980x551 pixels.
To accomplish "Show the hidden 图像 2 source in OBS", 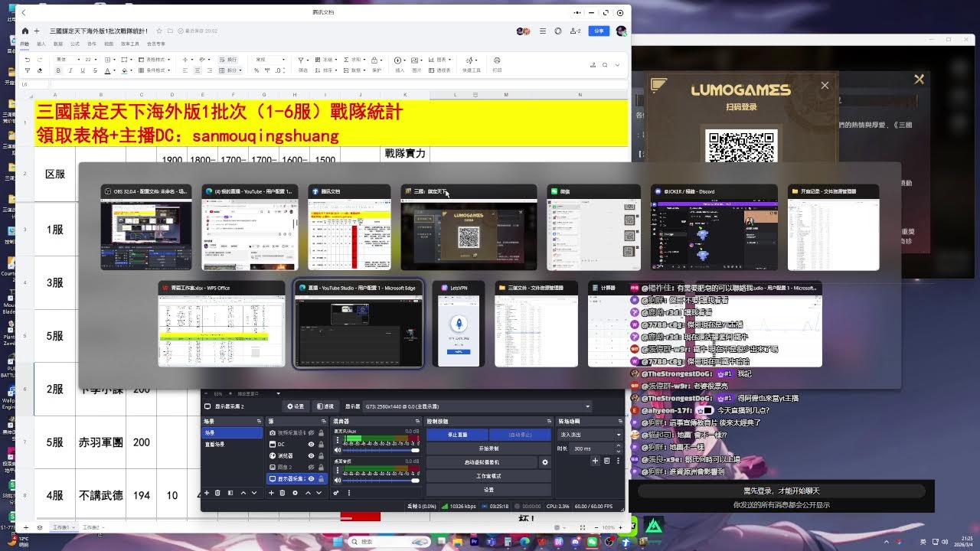I will coord(311,467).
